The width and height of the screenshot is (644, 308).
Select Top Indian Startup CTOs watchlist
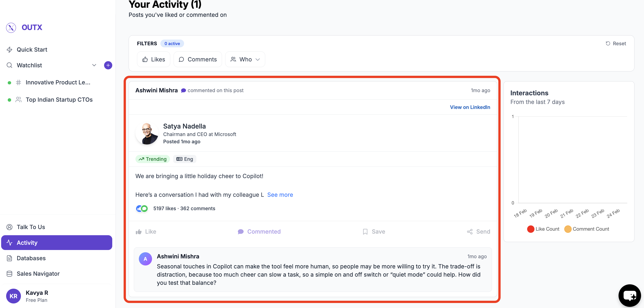pos(59,100)
